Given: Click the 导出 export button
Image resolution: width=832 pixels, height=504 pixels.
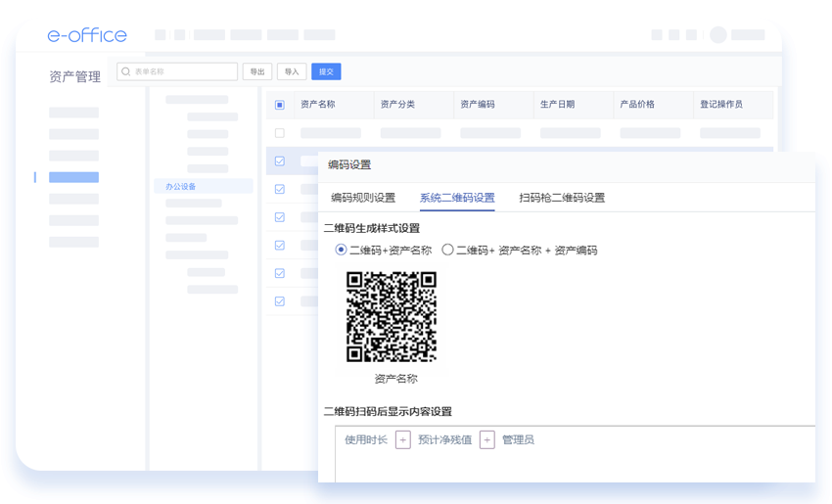Looking at the screenshot, I should (x=257, y=71).
